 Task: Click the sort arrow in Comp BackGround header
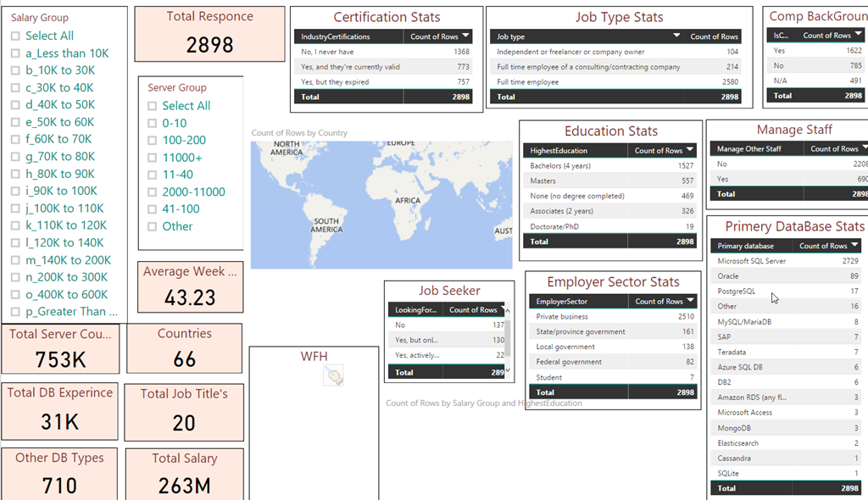[858, 36]
